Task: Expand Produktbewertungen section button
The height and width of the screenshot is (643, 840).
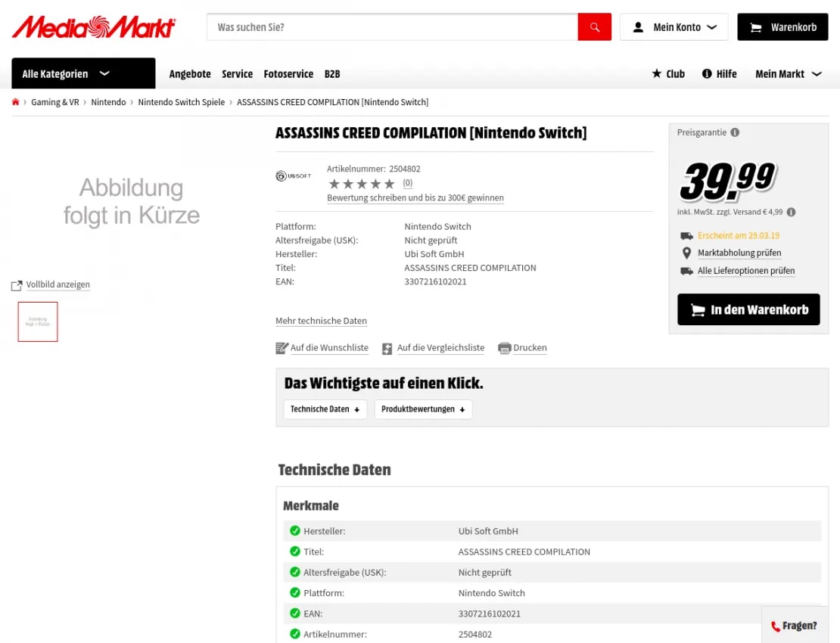Action: click(423, 409)
